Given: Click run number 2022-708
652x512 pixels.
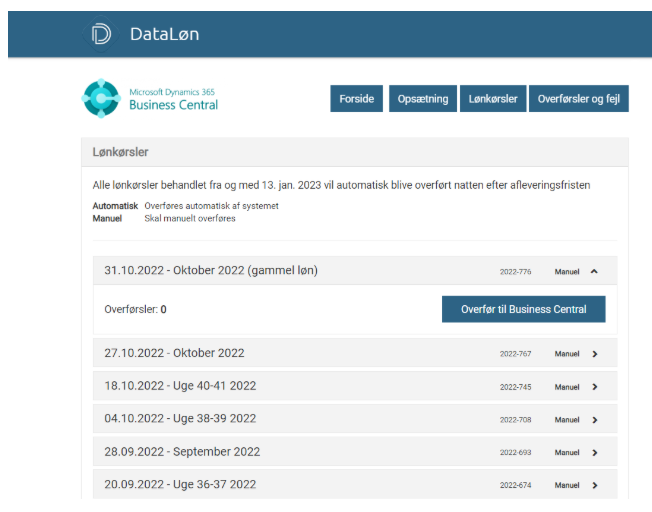Looking at the screenshot, I should click(x=515, y=420).
